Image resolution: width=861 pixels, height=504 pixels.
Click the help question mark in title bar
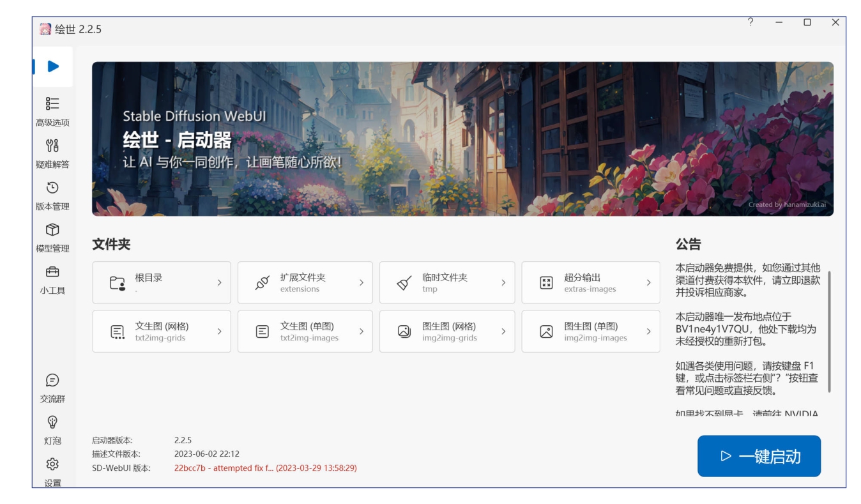(x=750, y=22)
